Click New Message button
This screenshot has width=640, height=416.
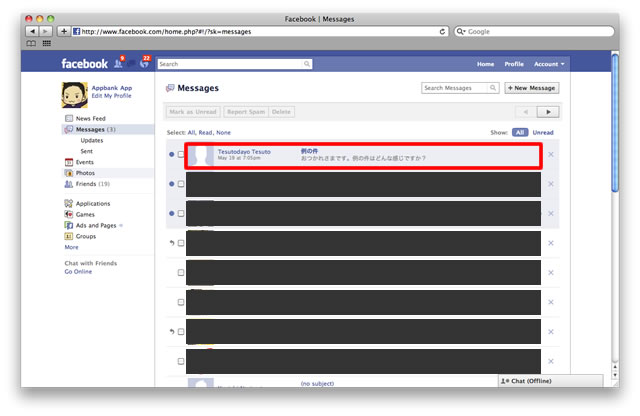pos(531,88)
